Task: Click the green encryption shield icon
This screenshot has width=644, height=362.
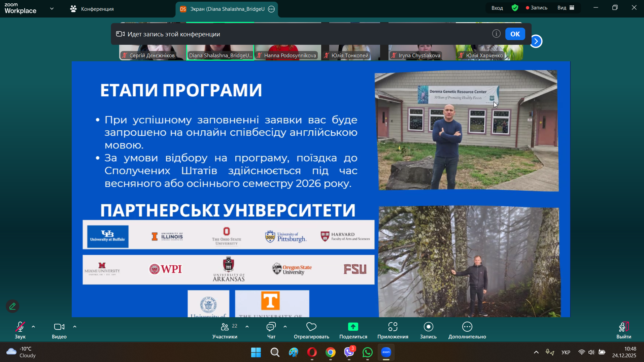Action: pyautogui.click(x=515, y=8)
